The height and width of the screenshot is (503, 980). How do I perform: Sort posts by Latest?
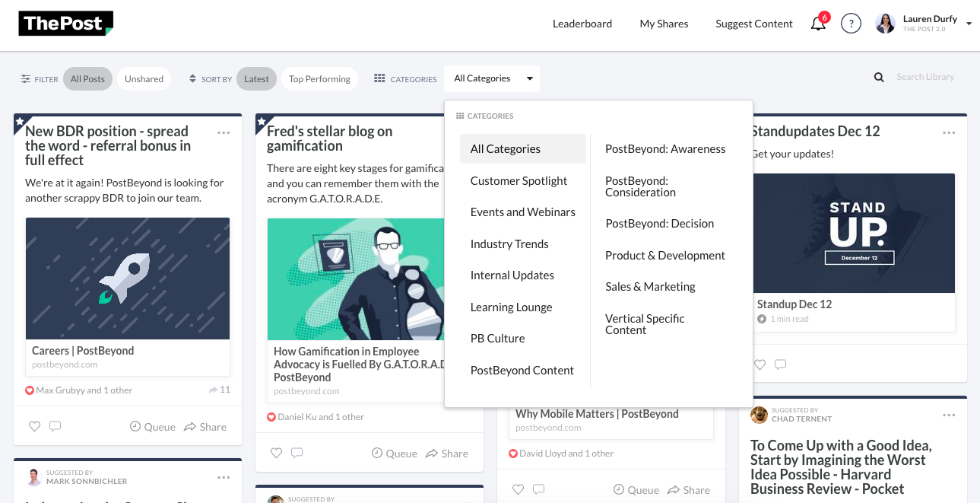click(256, 78)
